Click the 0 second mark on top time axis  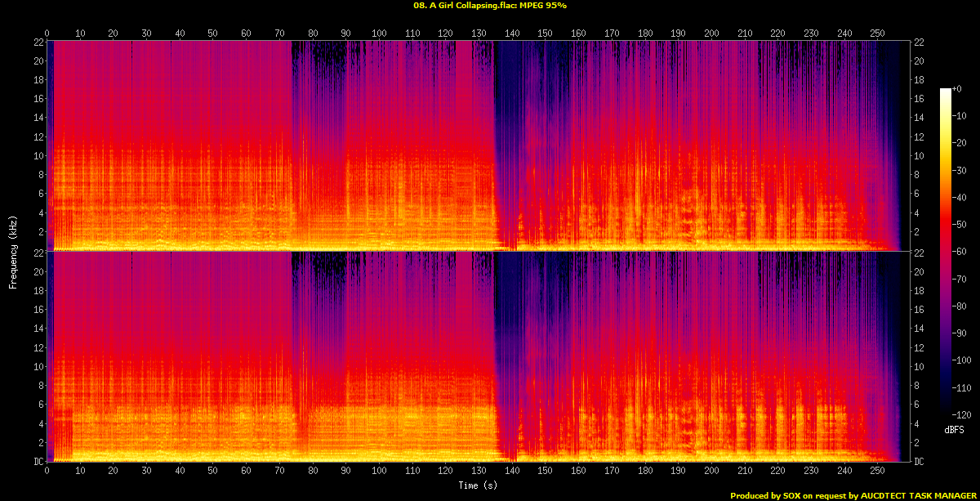47,34
